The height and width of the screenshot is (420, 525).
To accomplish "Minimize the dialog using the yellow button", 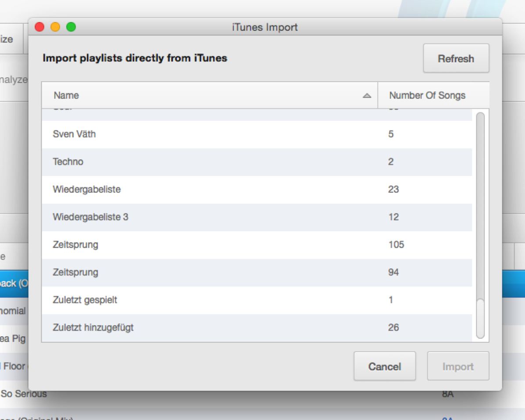I will click(x=55, y=27).
